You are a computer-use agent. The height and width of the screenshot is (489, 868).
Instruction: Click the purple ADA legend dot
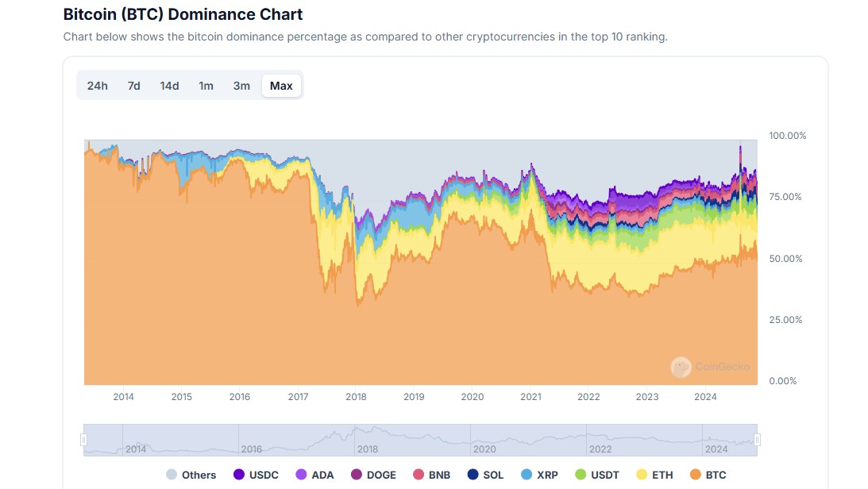coord(303,474)
